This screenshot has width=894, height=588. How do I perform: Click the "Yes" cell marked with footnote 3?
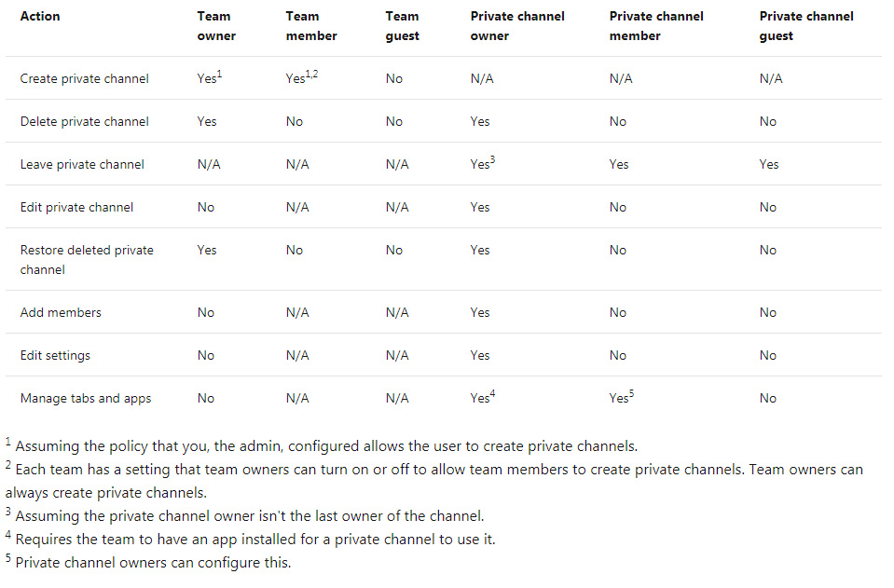(482, 164)
